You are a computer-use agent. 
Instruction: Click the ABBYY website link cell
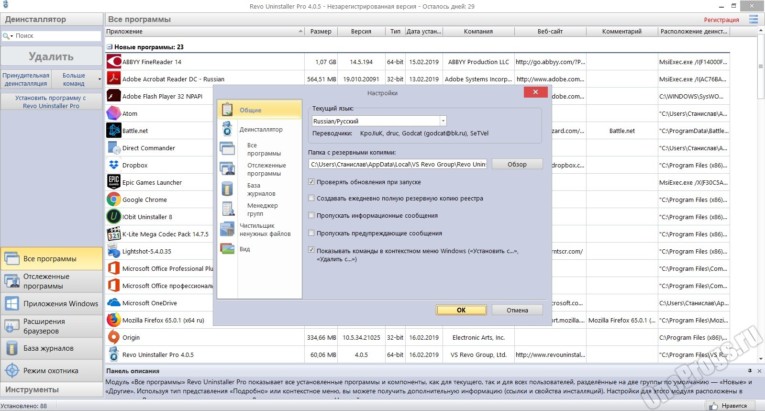coord(550,62)
